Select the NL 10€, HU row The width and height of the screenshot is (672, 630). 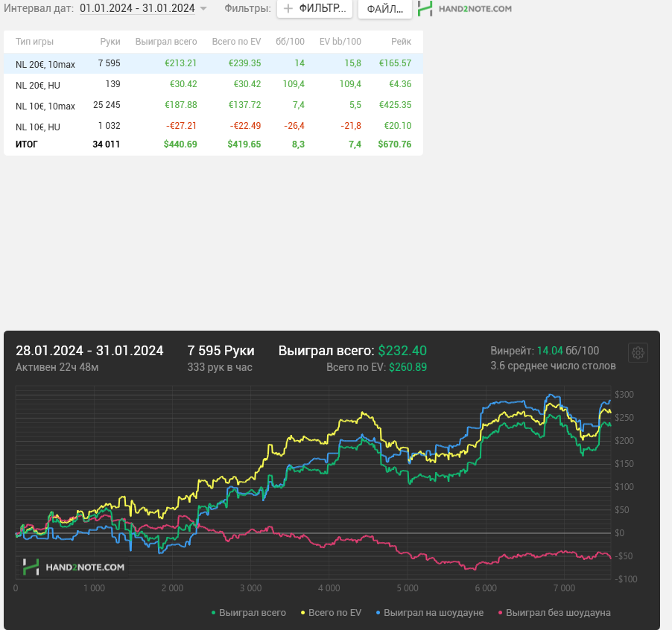coord(213,126)
